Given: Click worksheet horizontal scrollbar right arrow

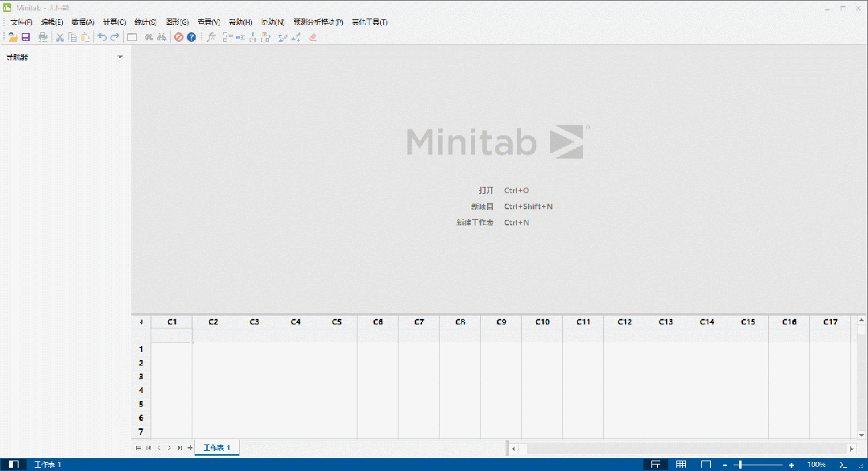Looking at the screenshot, I should (851, 448).
